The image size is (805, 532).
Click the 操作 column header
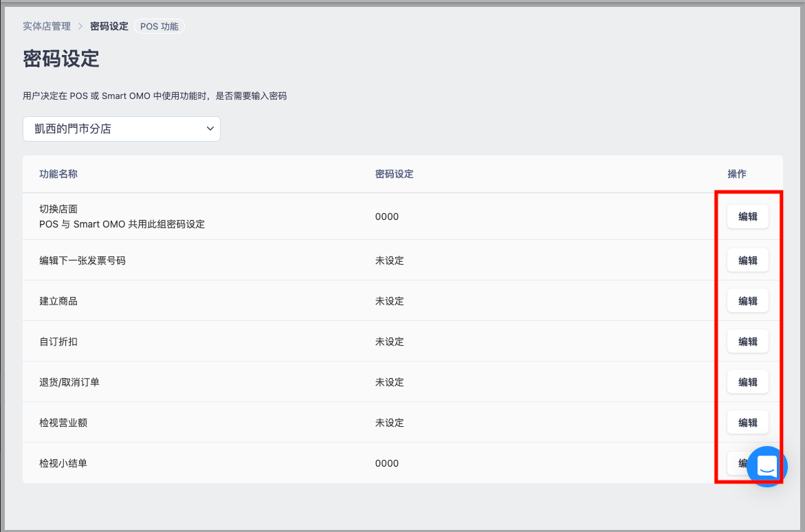click(x=737, y=174)
